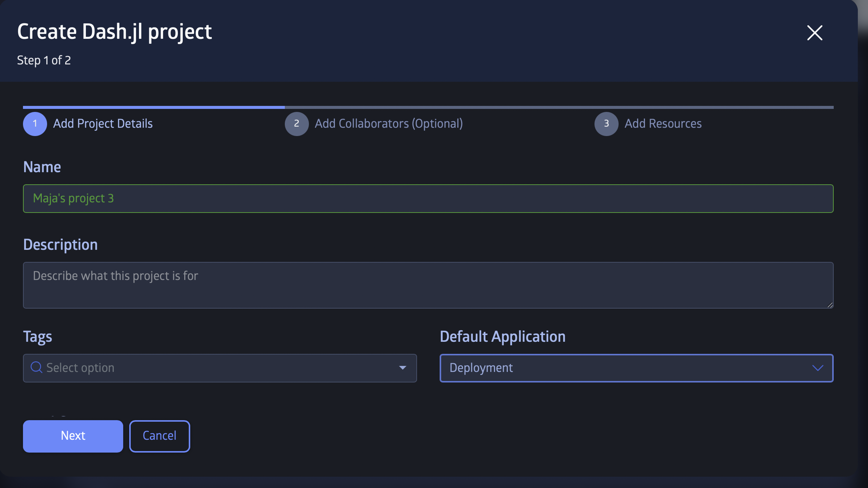The height and width of the screenshot is (488, 868).
Task: Click the Name input field
Action: tap(428, 199)
